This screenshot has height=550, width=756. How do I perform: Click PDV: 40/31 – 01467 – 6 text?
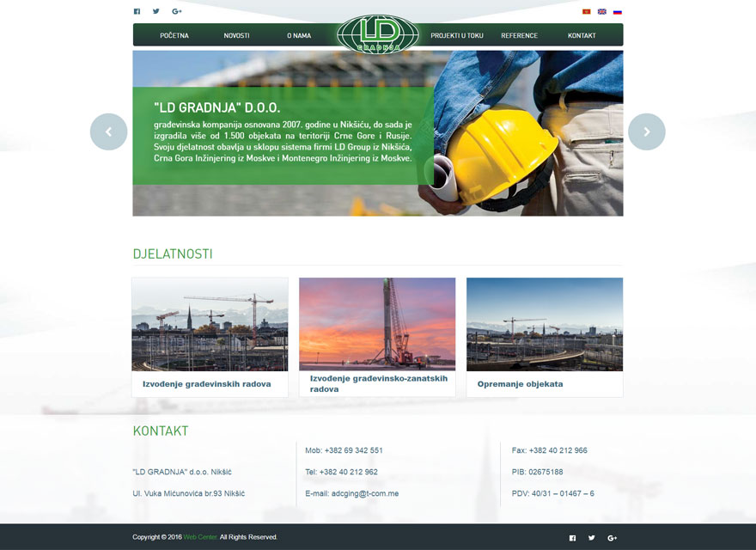click(553, 493)
